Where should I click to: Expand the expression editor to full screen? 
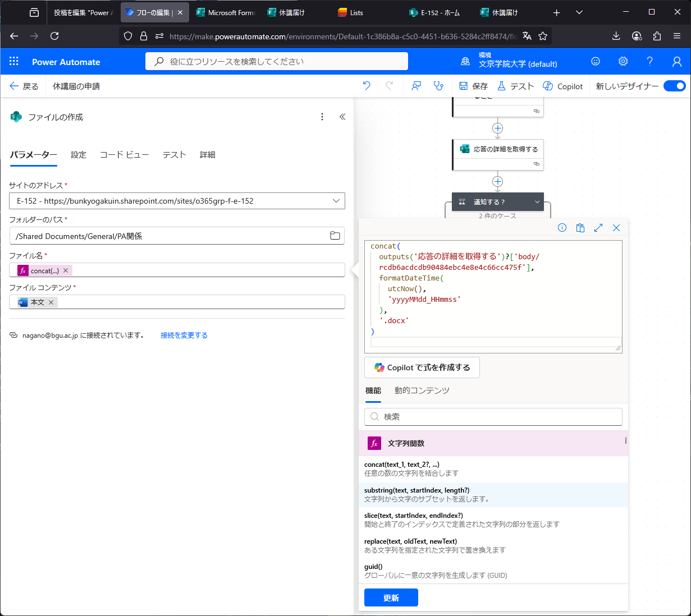coord(598,228)
